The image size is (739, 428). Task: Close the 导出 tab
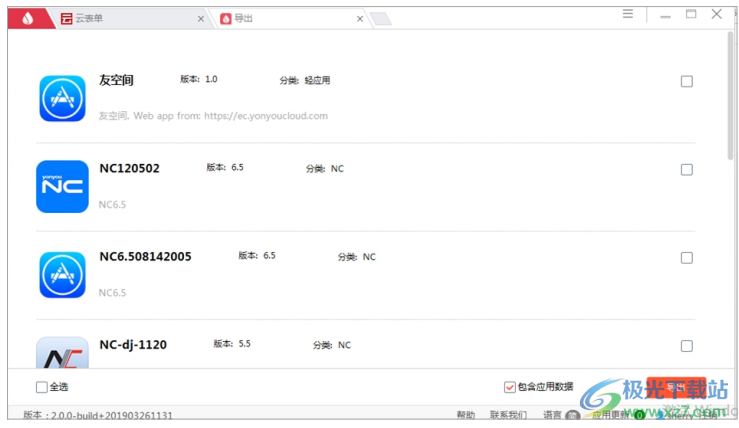tap(360, 19)
